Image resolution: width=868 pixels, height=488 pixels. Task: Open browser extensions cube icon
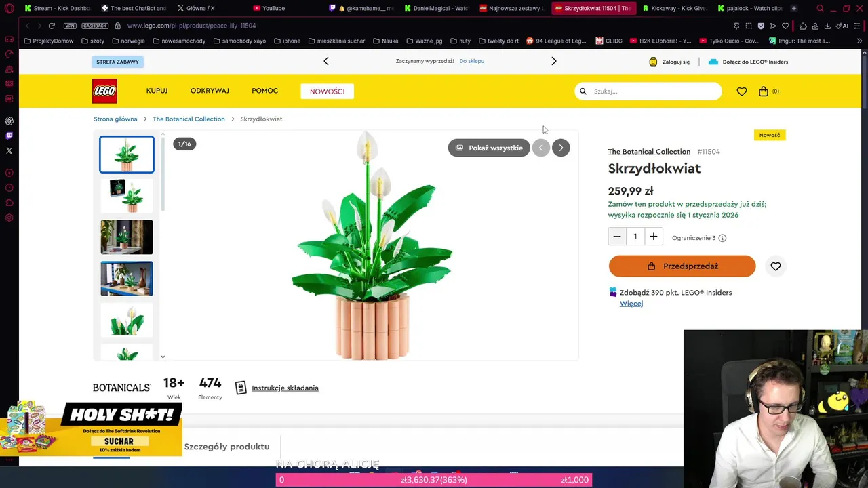coord(803,26)
